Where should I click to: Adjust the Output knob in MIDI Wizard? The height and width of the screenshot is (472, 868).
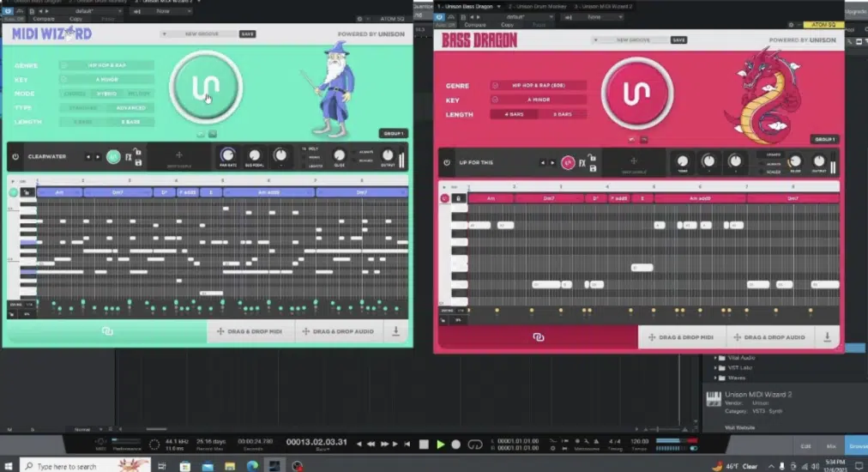click(x=388, y=155)
